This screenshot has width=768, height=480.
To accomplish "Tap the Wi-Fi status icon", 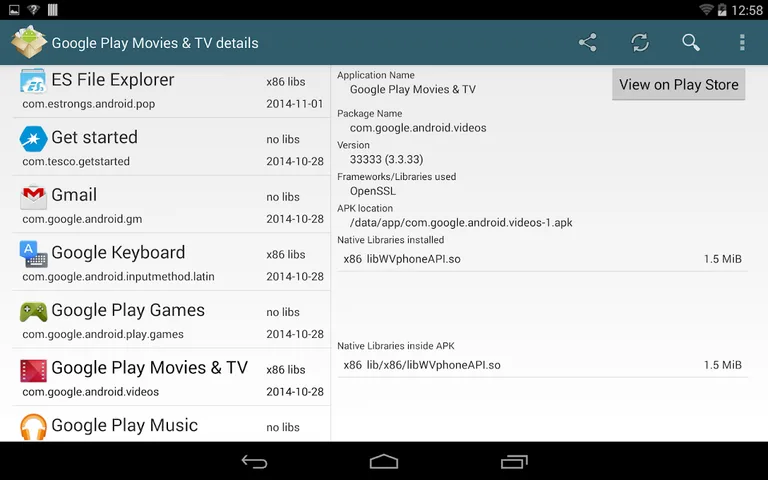I will [706, 9].
